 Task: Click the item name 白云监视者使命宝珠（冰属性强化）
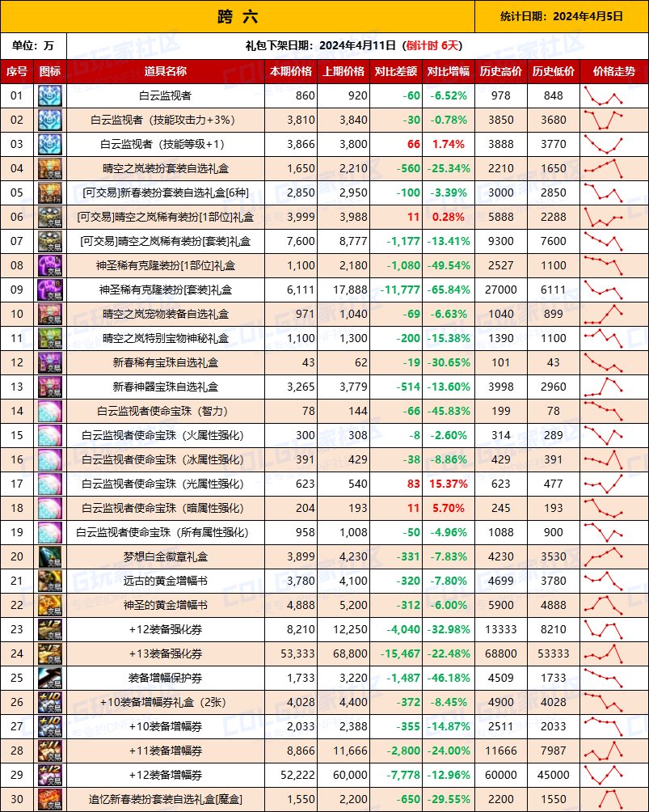coord(162,460)
